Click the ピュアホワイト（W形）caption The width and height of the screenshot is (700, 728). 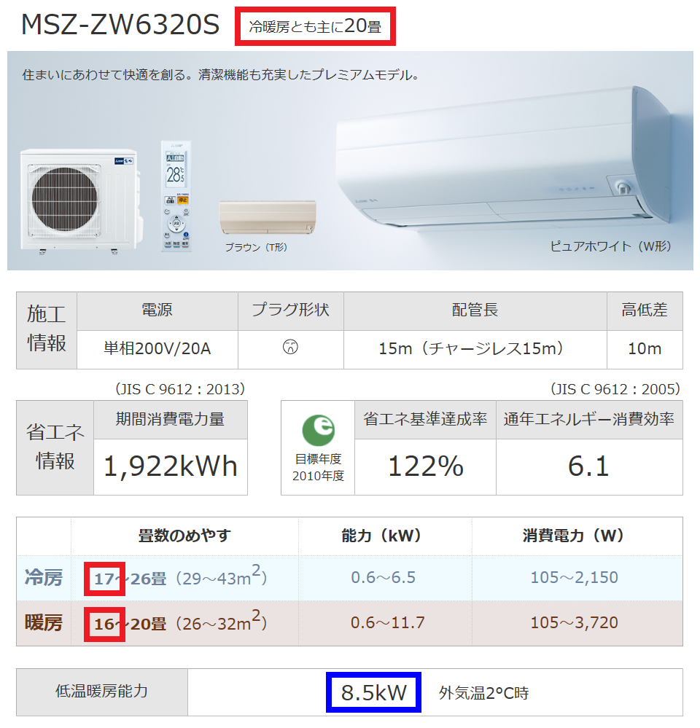pos(611,246)
